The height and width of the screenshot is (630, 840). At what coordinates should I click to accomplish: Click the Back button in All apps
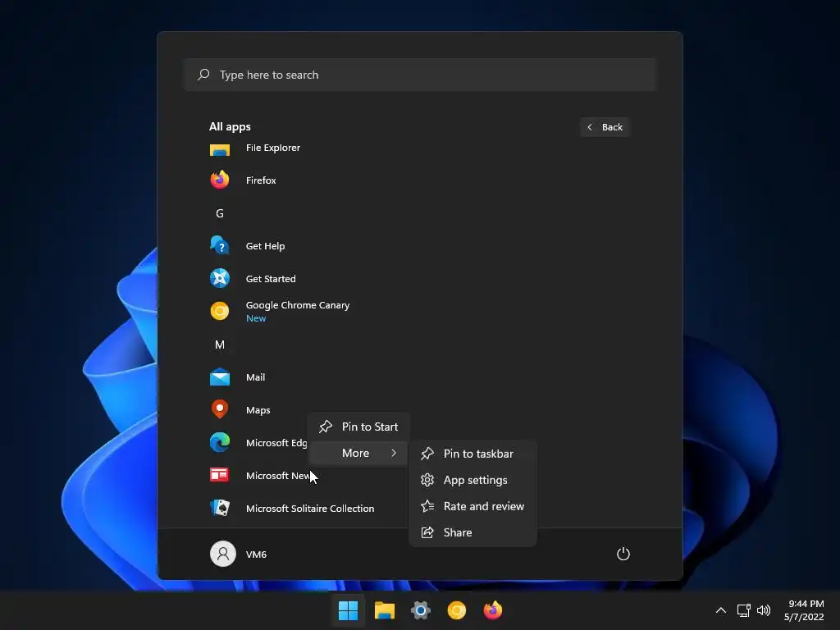pos(605,127)
